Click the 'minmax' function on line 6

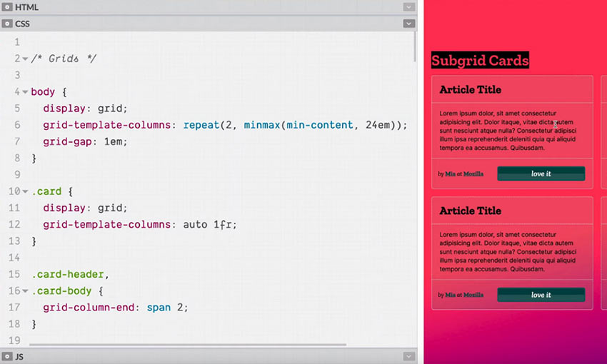[261, 125]
